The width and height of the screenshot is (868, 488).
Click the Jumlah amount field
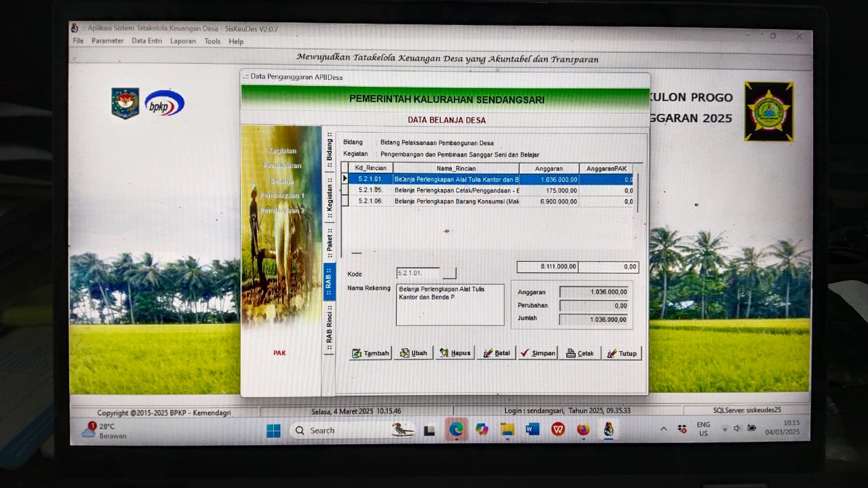tap(594, 319)
